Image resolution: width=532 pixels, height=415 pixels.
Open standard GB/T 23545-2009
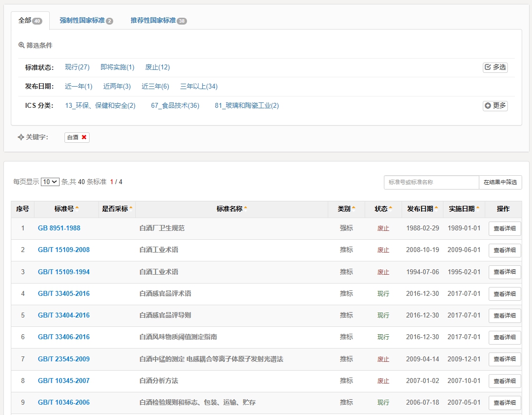(64, 359)
